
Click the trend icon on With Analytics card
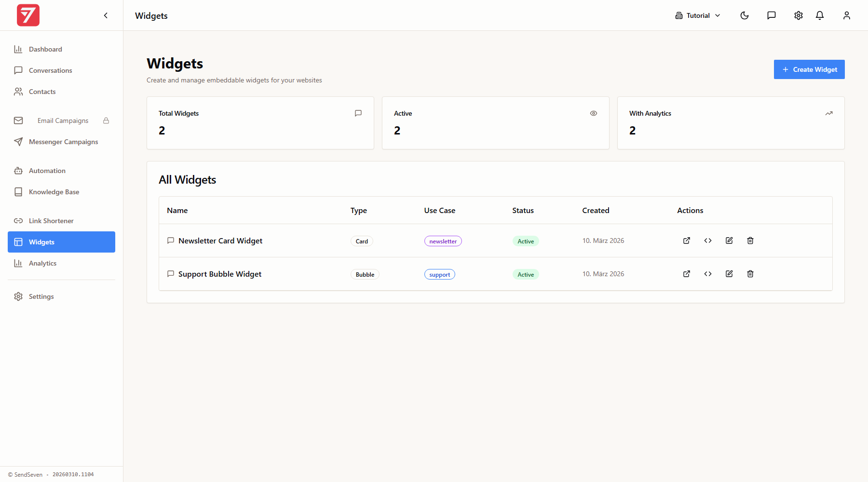829,113
